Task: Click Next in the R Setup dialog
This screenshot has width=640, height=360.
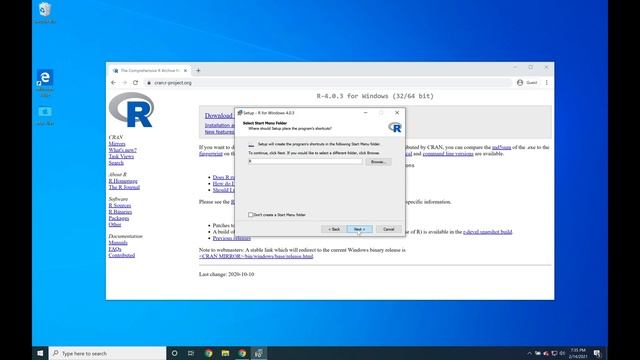Action: tap(359, 229)
